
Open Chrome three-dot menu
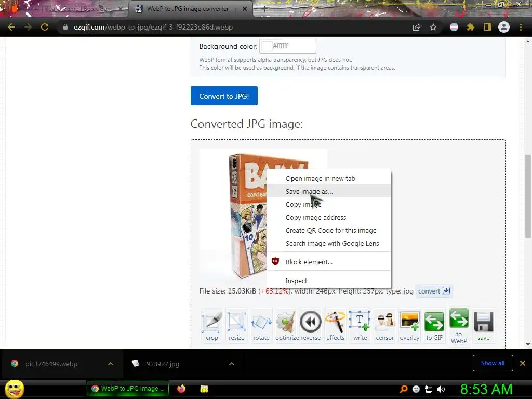point(521,27)
